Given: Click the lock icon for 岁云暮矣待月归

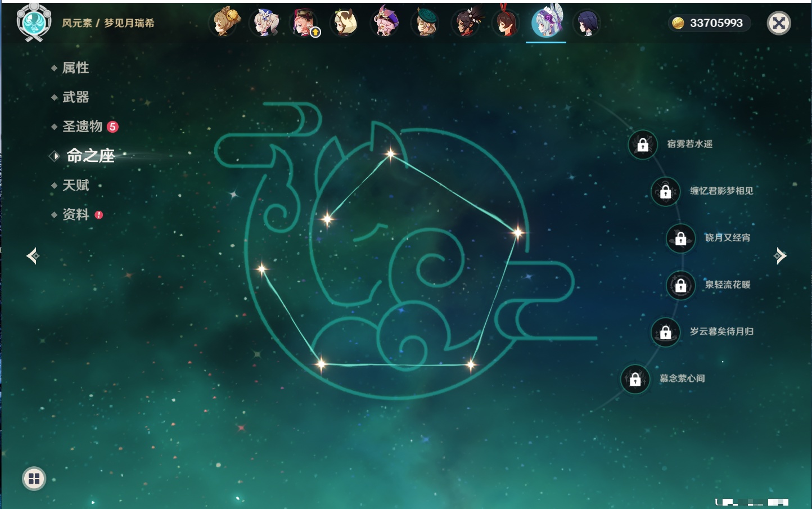Looking at the screenshot, I should 666,332.
